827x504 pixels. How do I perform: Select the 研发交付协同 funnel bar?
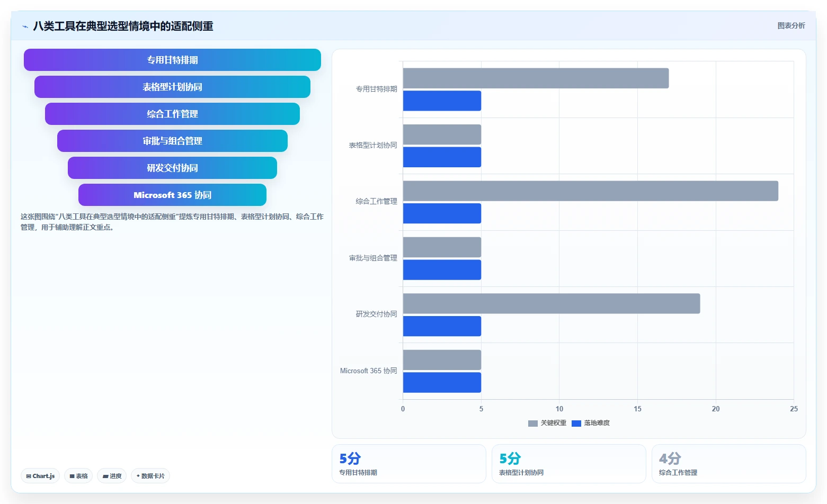pos(172,168)
